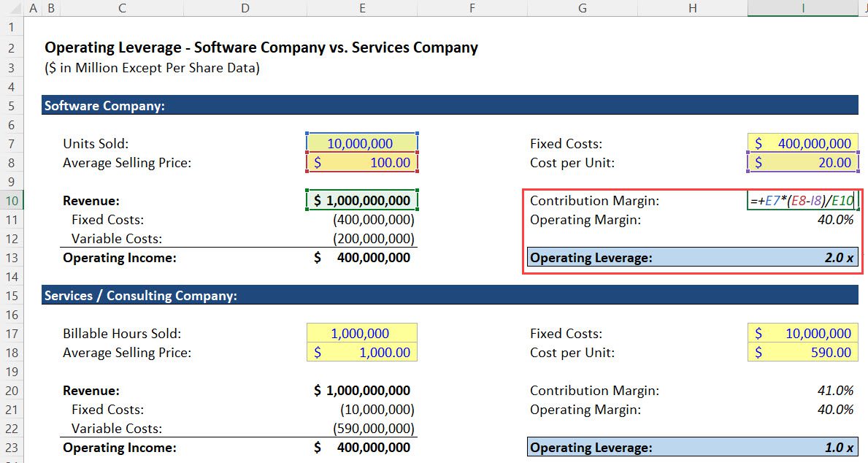The width and height of the screenshot is (868, 463).
Task: Select the Revenue cell showing $1,000,000,000
Action: 362,200
